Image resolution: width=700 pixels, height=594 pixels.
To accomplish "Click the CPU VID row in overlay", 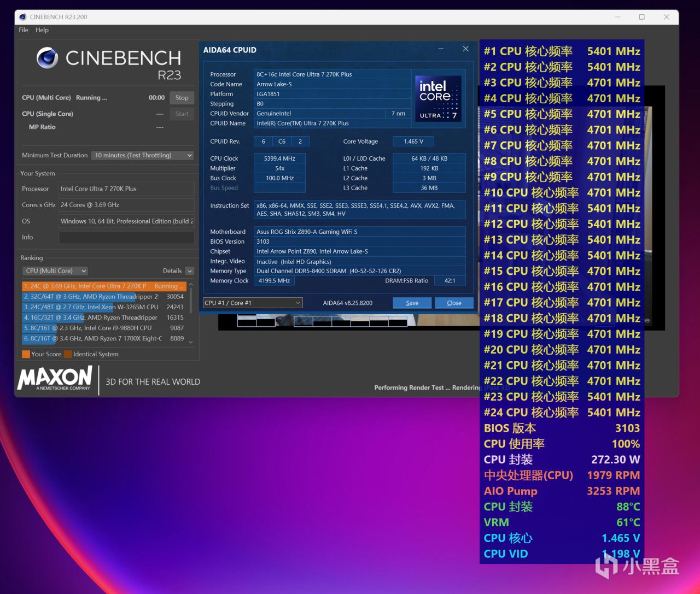I will tap(562, 554).
